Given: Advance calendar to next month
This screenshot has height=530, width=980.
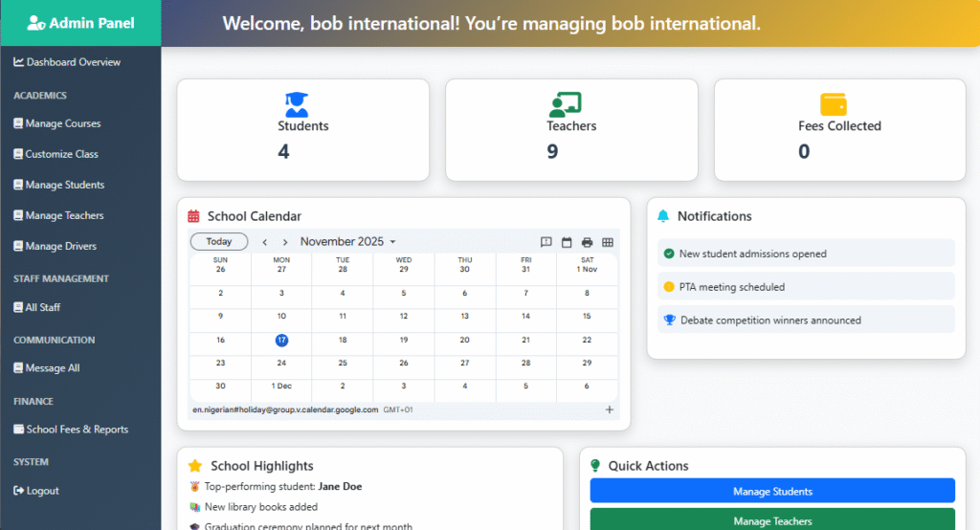Looking at the screenshot, I should click(x=285, y=242).
